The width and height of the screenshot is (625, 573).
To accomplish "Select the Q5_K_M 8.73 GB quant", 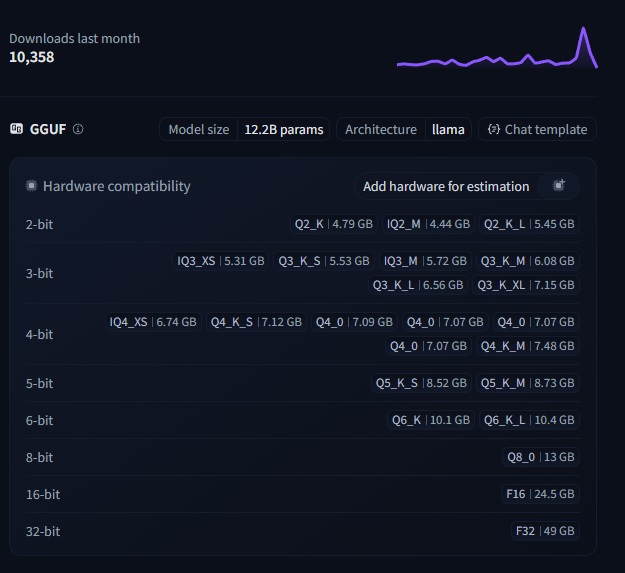I will coord(527,383).
